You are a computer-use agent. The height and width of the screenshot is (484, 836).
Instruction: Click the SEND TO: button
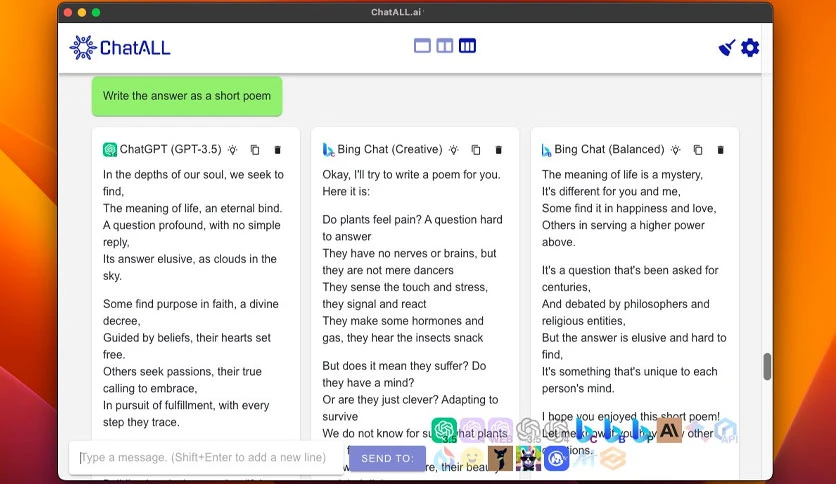click(387, 458)
